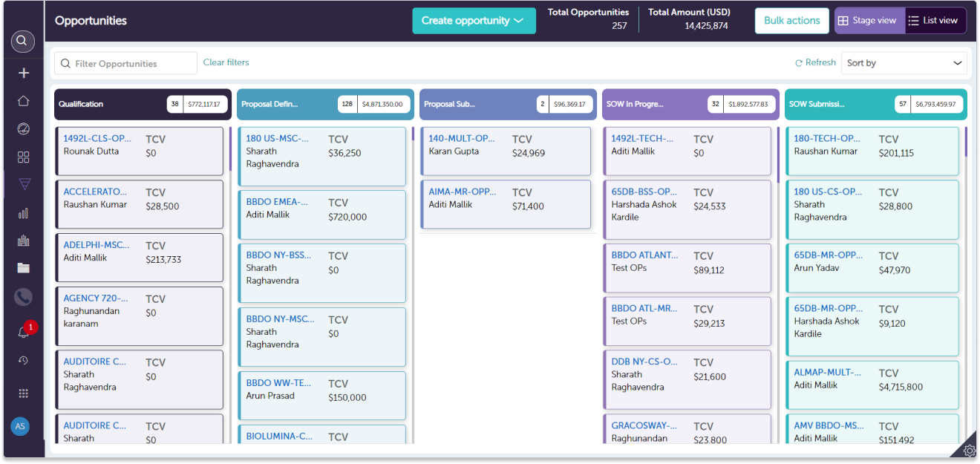Click the Clear filters link
Viewport: 980px width, 464px height.
coord(226,62)
